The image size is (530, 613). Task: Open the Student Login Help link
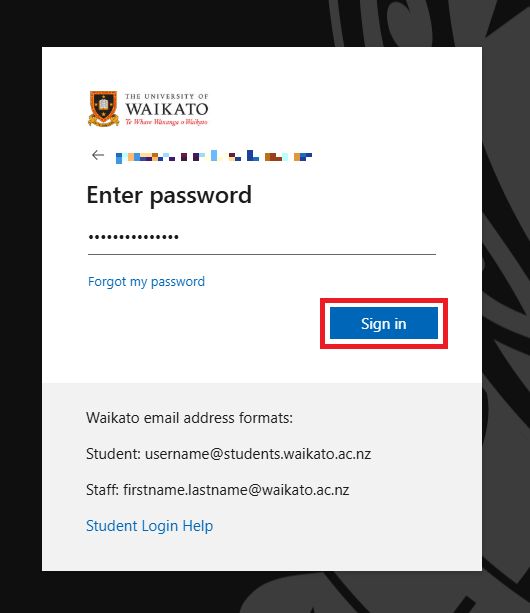tap(149, 526)
